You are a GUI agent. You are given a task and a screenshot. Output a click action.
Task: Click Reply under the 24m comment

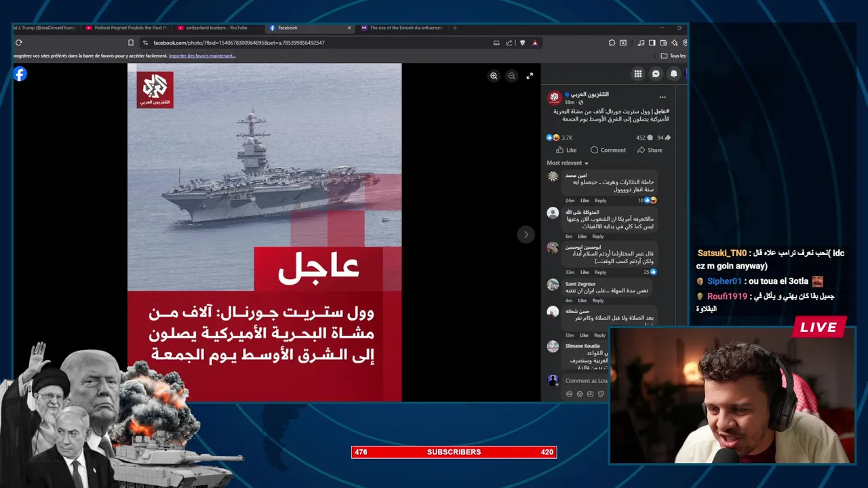coord(600,201)
